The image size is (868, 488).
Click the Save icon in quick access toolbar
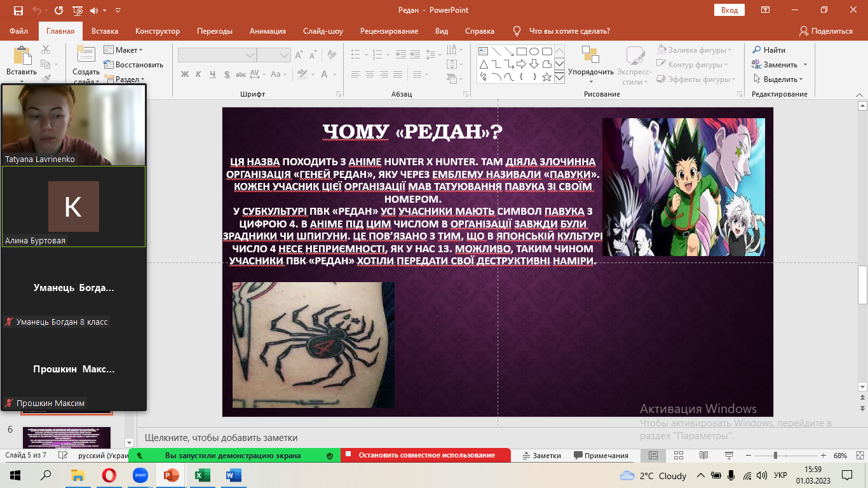[18, 10]
